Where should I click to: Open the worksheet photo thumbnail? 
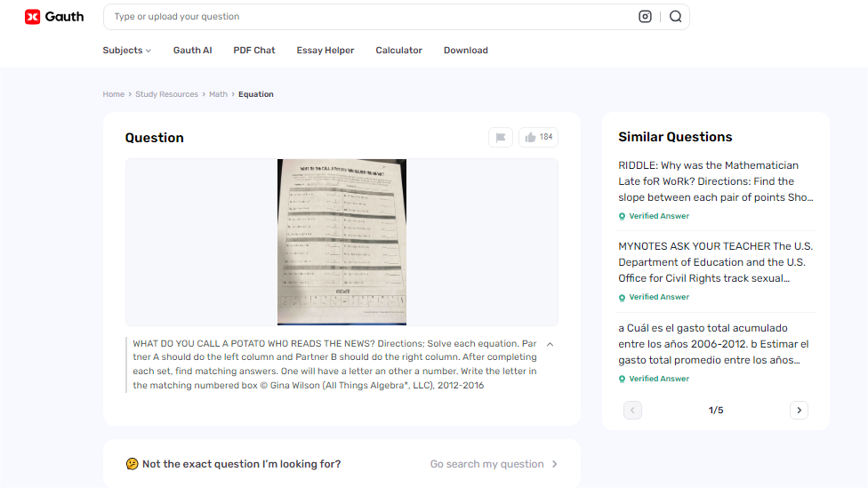pyautogui.click(x=342, y=242)
